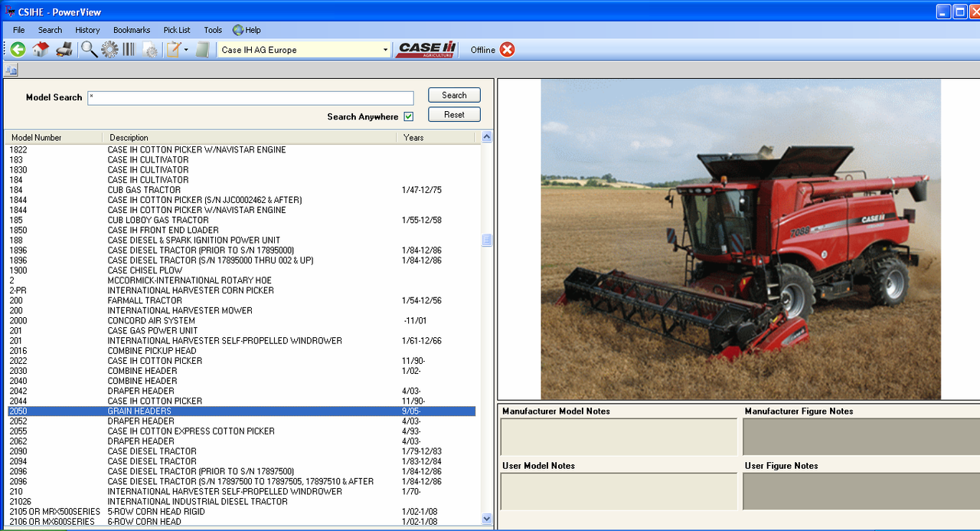This screenshot has width=980, height=531.
Task: Click the barcode icon in toolbar
Action: (x=129, y=50)
